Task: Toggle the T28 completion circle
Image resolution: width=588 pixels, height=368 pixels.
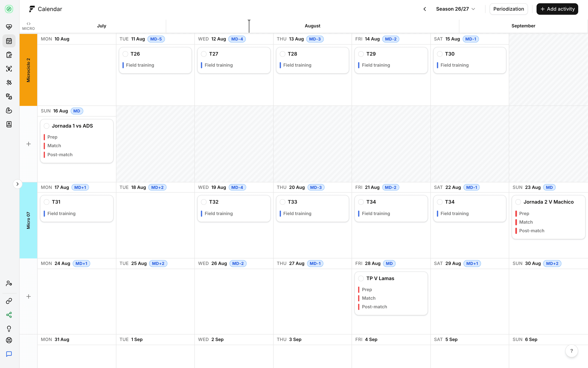Action: click(x=283, y=54)
